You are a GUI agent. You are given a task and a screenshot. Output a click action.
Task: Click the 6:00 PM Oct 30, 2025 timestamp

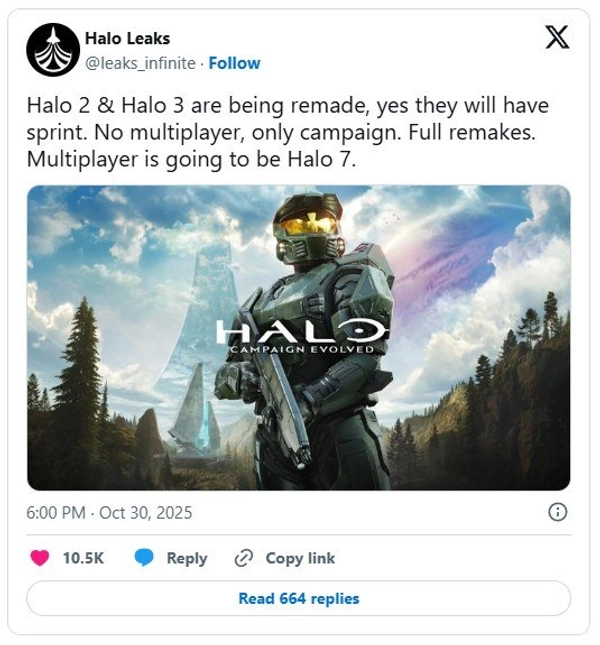(109, 513)
